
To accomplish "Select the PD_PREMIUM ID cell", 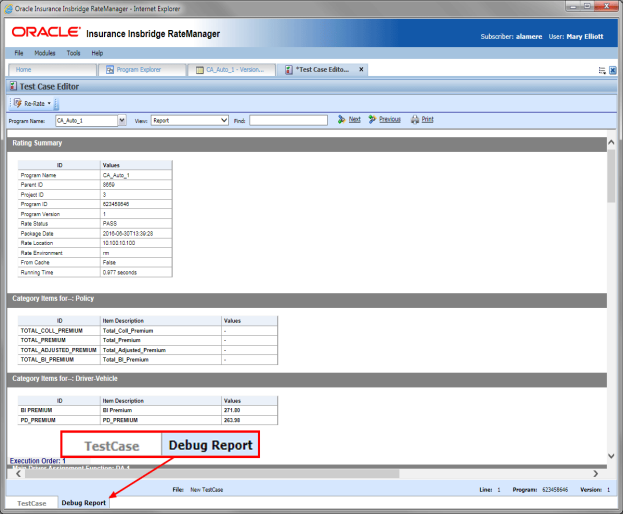I will tap(38, 420).
